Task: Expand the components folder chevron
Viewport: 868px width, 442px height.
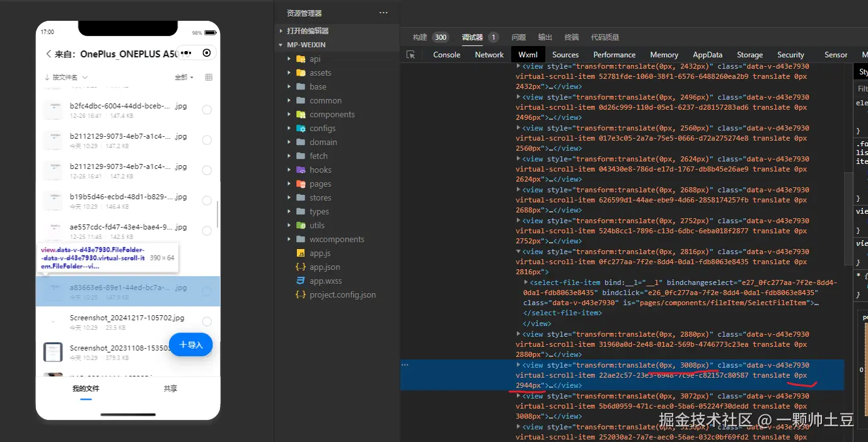Action: tap(289, 114)
